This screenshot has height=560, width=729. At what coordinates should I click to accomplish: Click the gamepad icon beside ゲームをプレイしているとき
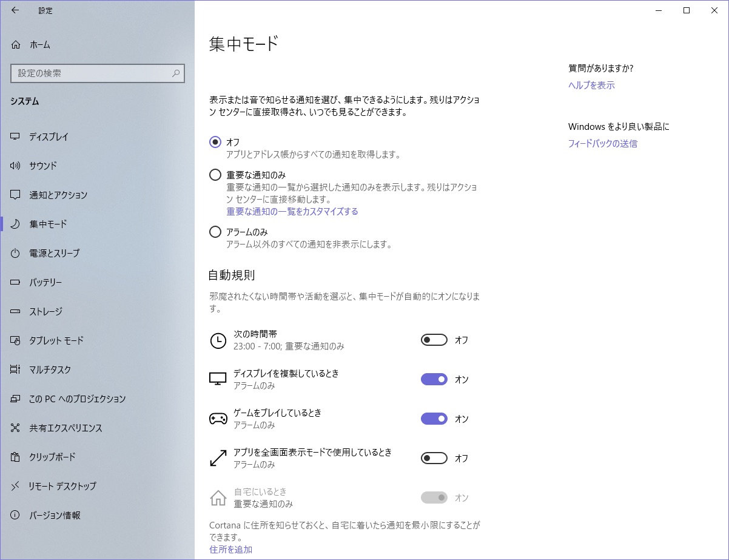click(x=218, y=419)
